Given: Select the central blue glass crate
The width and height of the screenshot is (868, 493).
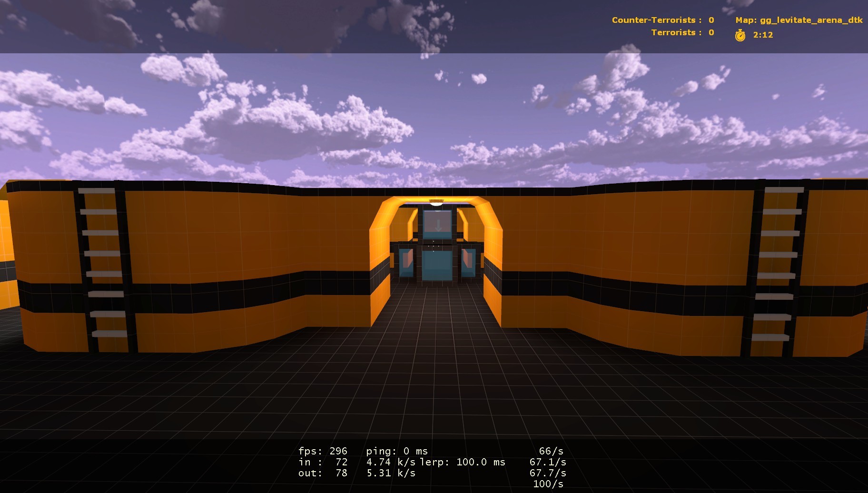Looking at the screenshot, I should coord(437,265).
